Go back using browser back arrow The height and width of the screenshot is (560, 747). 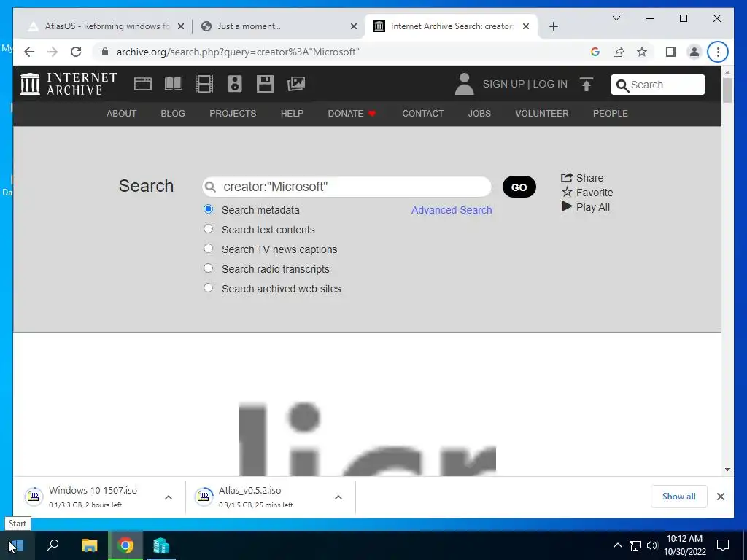[29, 52]
